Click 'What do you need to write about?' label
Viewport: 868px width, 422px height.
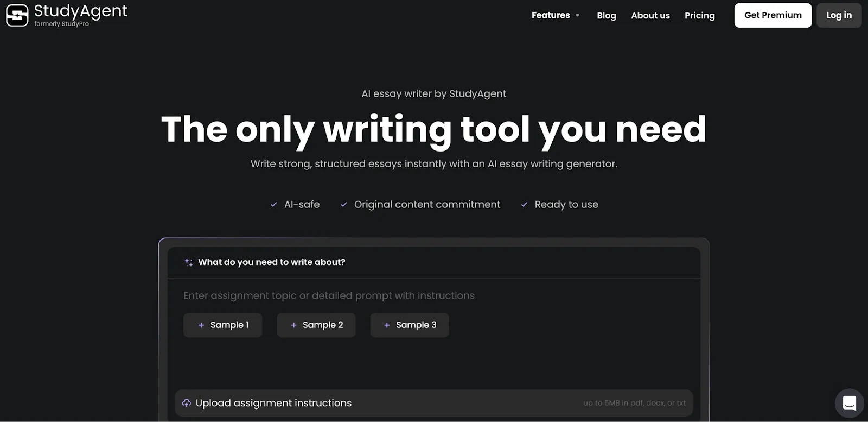click(x=272, y=262)
